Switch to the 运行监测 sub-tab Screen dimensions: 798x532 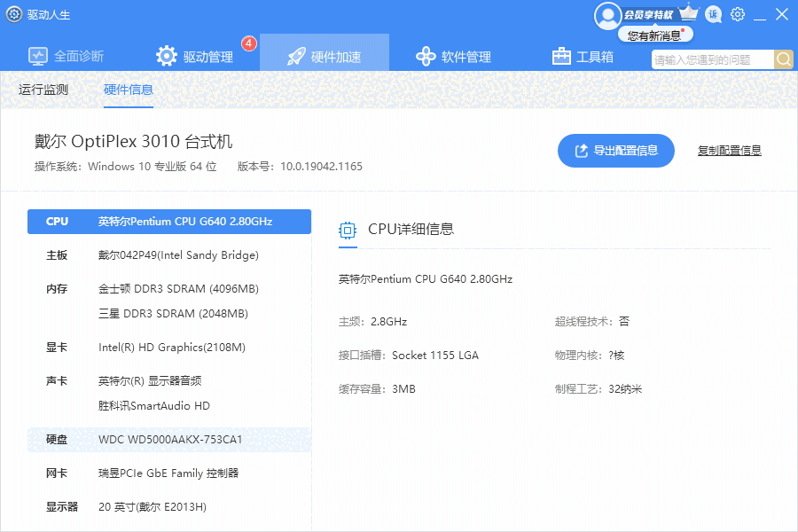point(43,90)
